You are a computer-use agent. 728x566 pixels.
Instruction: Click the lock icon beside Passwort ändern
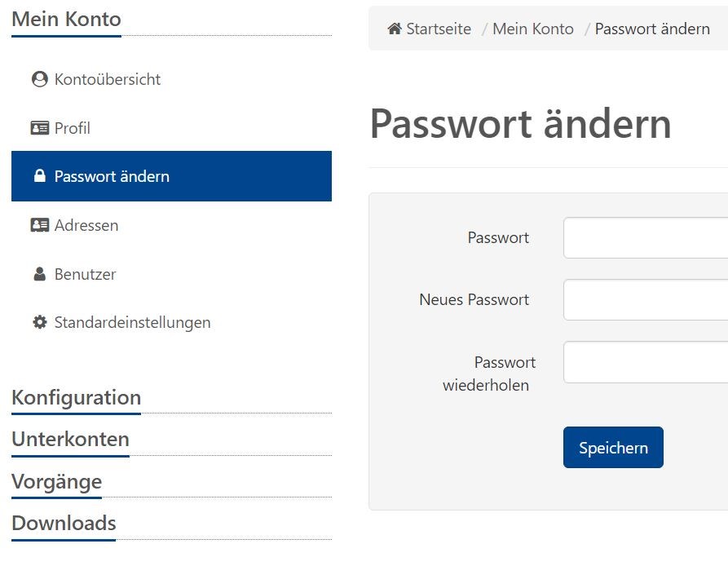click(x=39, y=176)
